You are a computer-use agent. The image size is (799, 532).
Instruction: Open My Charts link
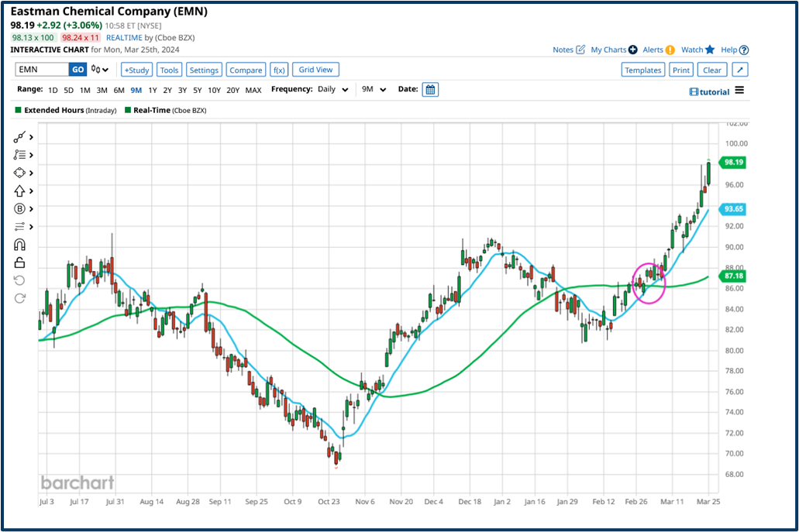[609, 49]
